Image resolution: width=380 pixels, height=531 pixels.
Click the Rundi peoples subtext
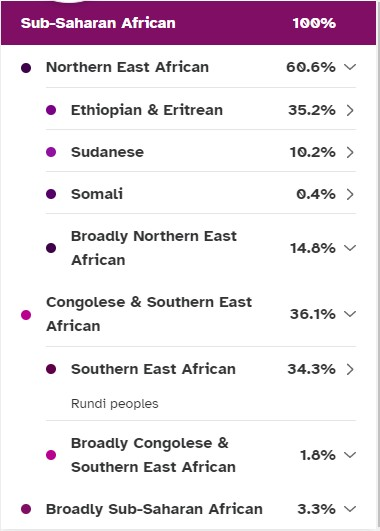click(114, 404)
